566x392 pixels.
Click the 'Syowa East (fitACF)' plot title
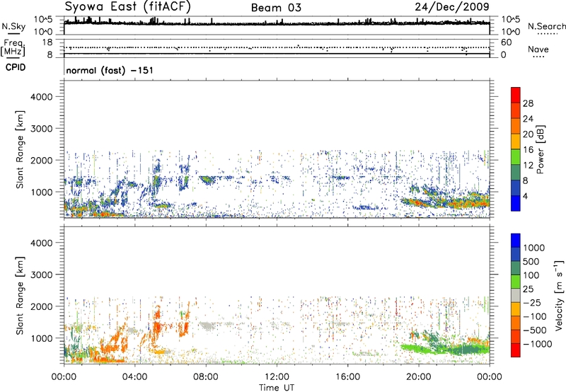pos(128,7)
